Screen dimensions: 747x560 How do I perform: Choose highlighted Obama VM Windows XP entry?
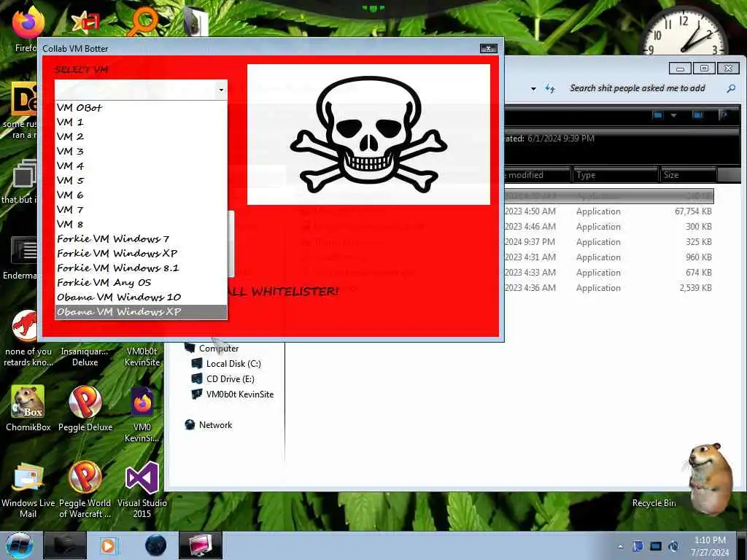tap(141, 312)
